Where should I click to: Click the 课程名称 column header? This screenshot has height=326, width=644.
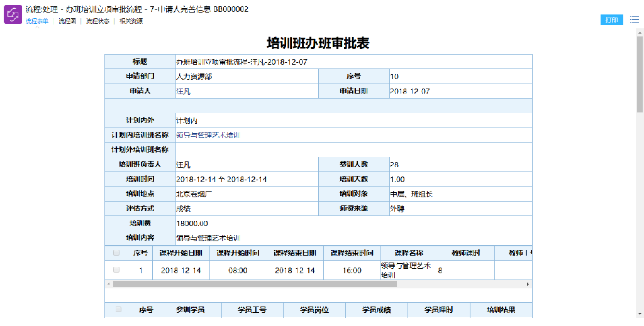pos(409,253)
